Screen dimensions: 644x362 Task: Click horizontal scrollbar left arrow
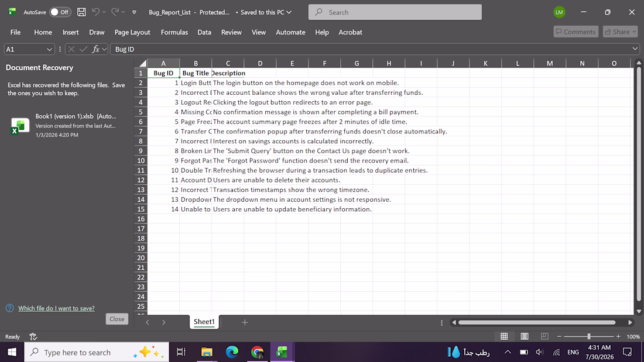click(x=454, y=323)
